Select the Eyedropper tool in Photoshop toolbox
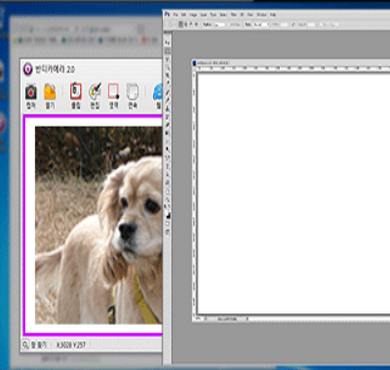Screen dimensions: 390x370 [168, 83]
